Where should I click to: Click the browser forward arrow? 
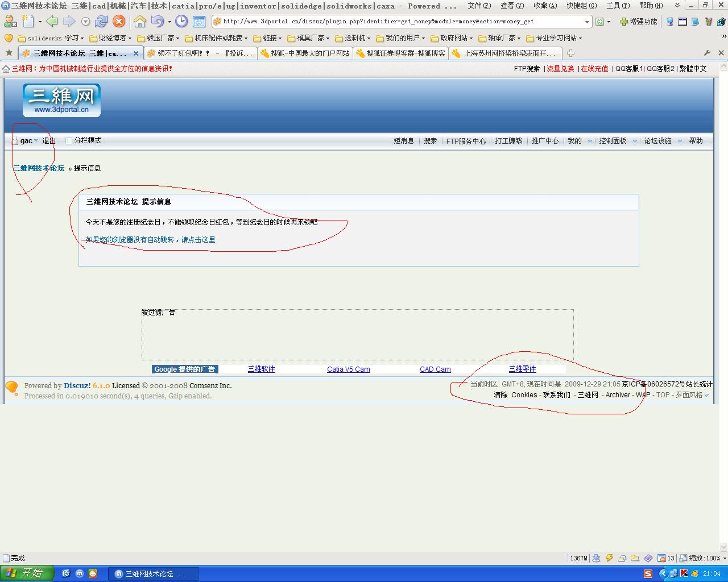(69, 22)
